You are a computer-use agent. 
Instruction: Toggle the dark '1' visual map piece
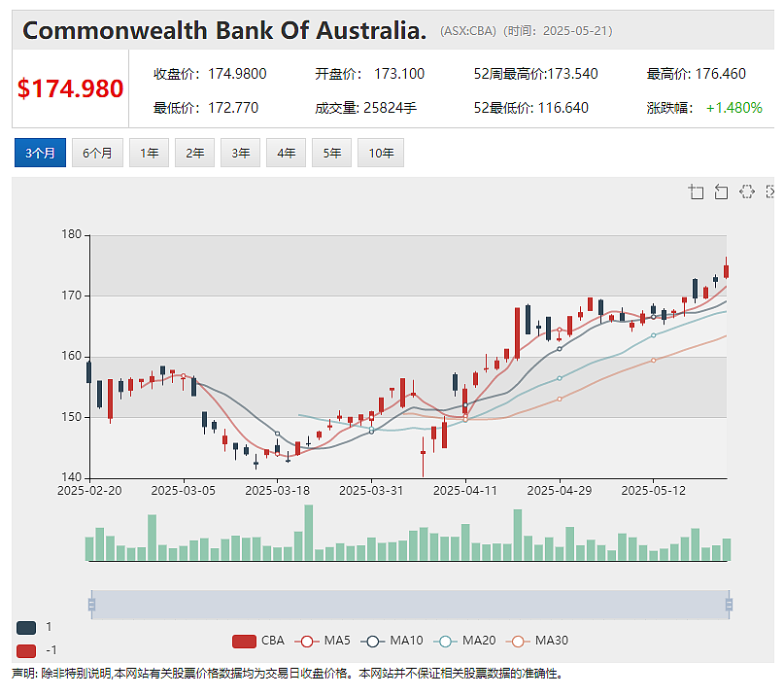26,627
